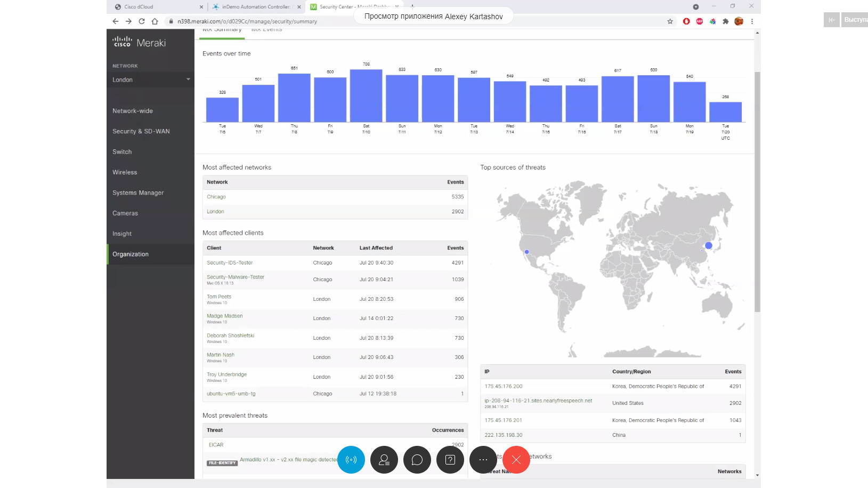Leave the meeting with the red X button
Screen dimensions: 868x488
coord(516,460)
